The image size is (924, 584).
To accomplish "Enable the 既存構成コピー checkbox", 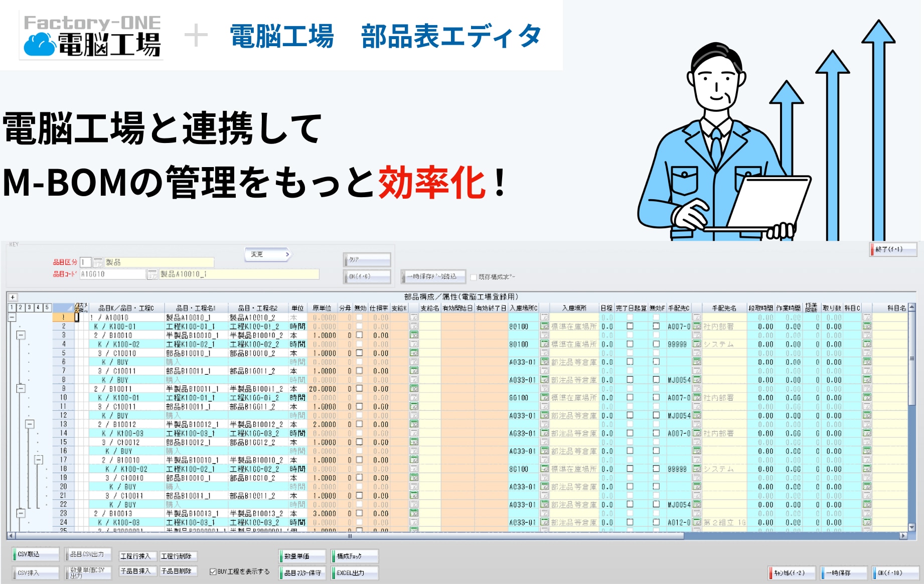I will [473, 277].
